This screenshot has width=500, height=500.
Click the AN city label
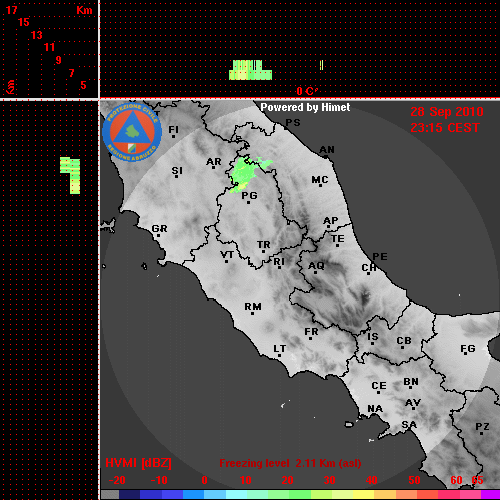pyautogui.click(x=327, y=150)
